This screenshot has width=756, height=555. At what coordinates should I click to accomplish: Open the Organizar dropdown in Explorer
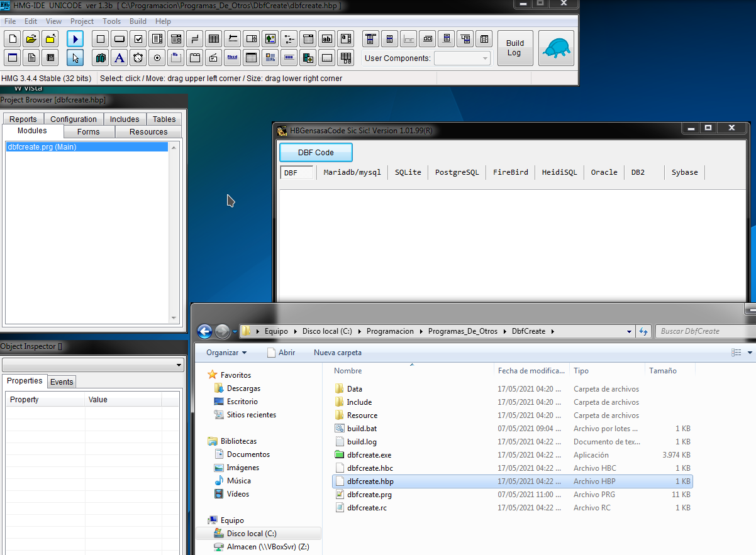[225, 353]
